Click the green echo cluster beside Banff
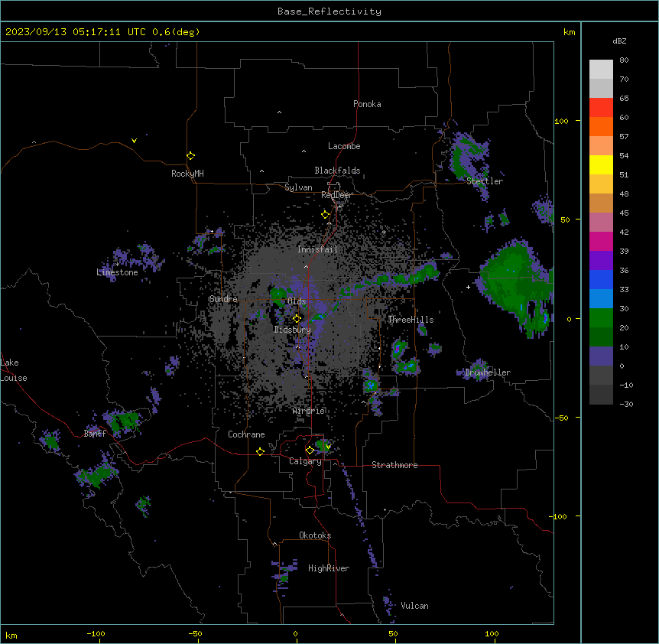 tap(123, 421)
